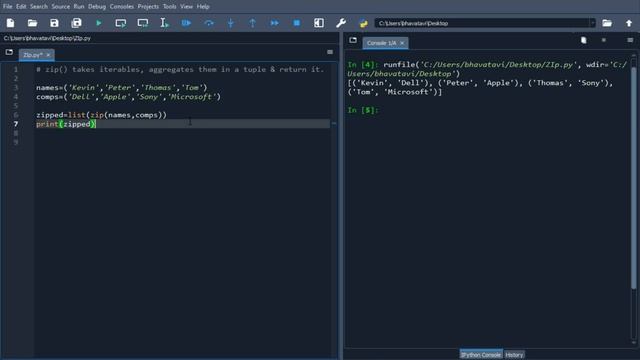Switch to the History tab
Image resolution: width=640 pixels, height=360 pixels.
[514, 355]
